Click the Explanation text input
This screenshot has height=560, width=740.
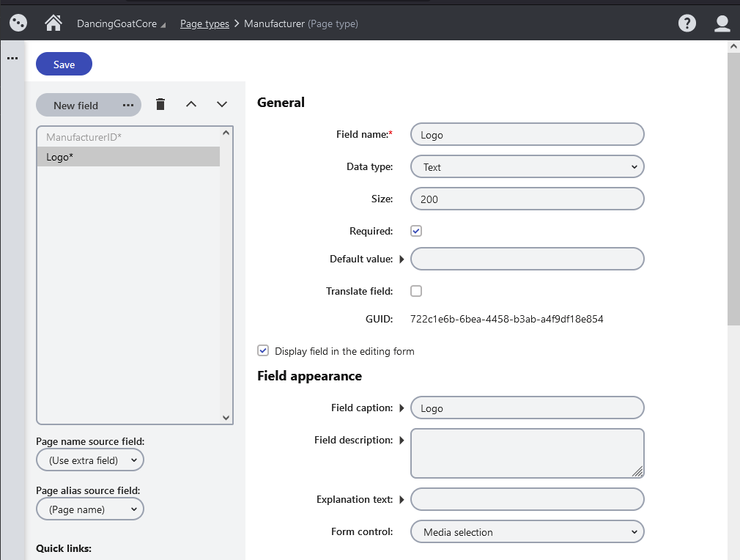527,500
